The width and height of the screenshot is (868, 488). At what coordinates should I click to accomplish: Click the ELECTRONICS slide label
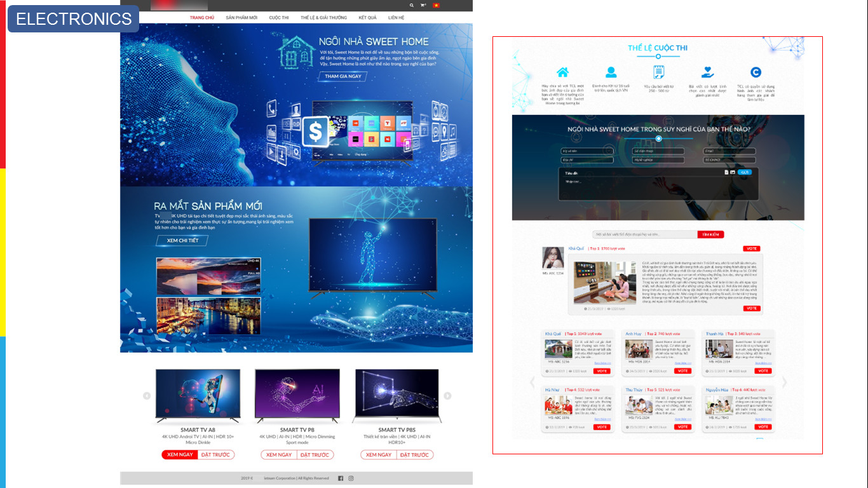pos(74,19)
